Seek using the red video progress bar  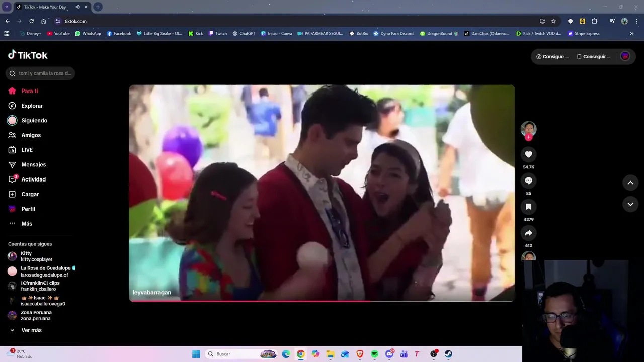322,301
